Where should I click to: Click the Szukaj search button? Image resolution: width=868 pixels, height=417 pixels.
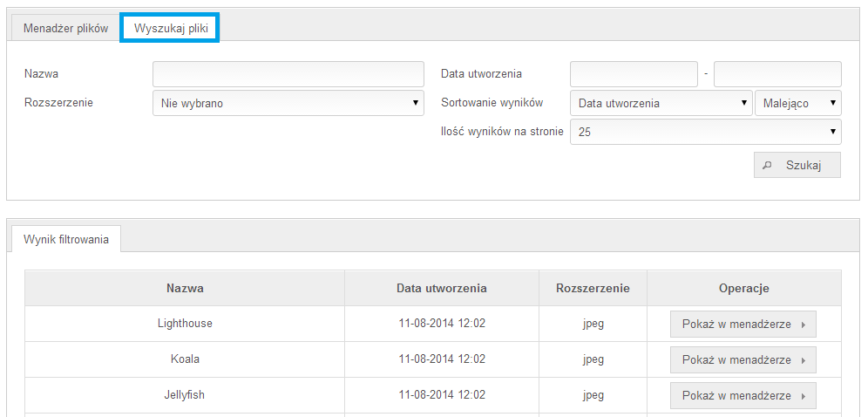(x=797, y=165)
